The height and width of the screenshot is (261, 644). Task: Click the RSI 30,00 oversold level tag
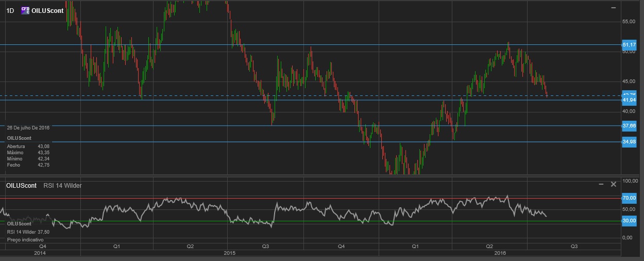(x=630, y=221)
